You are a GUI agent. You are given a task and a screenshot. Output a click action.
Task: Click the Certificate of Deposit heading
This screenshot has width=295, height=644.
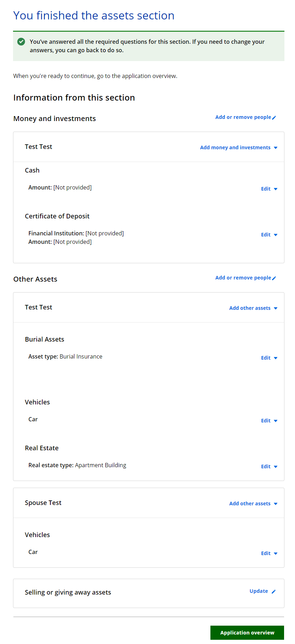click(x=57, y=216)
